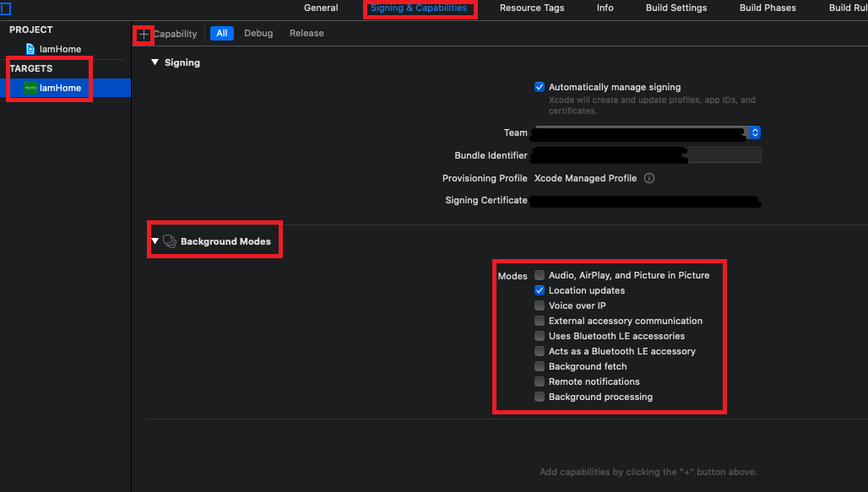Click the Modes label text
Image resolution: width=868 pixels, height=492 pixels.
pyautogui.click(x=513, y=276)
